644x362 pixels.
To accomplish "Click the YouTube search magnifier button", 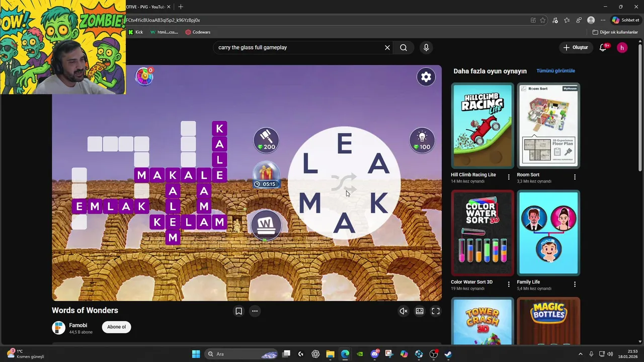I will (x=404, y=47).
